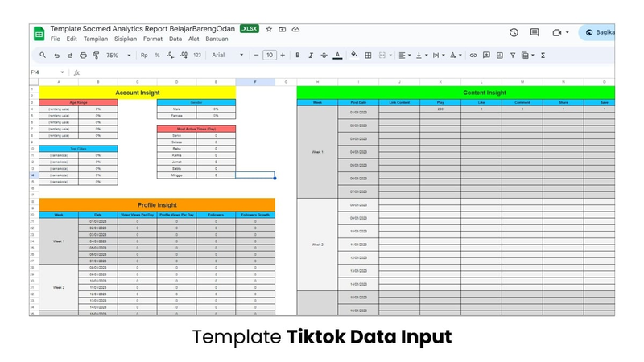Open the filter views table icon
The width and height of the screenshot is (644, 362).
point(525,55)
